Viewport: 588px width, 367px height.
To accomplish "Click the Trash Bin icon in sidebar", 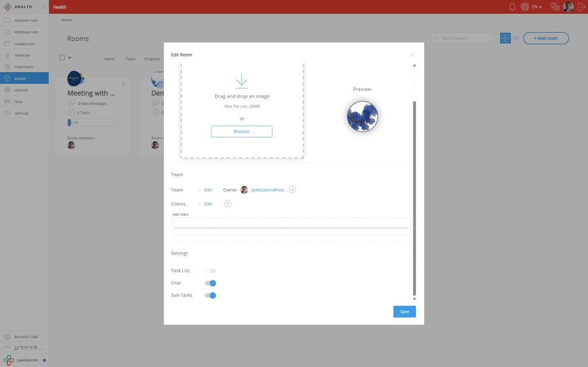I will (7, 55).
